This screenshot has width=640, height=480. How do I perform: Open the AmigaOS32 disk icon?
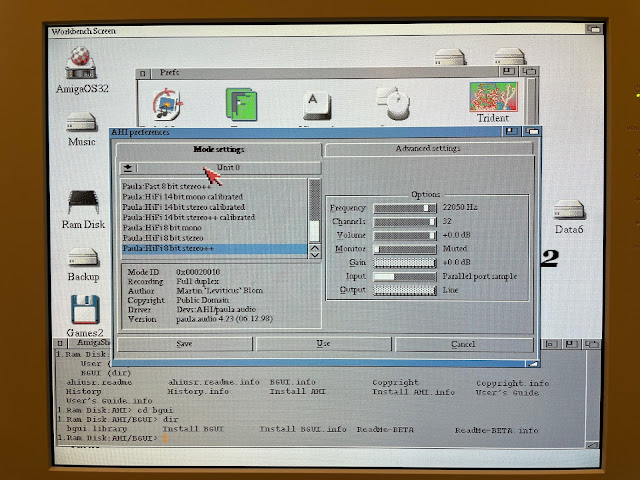tap(81, 63)
